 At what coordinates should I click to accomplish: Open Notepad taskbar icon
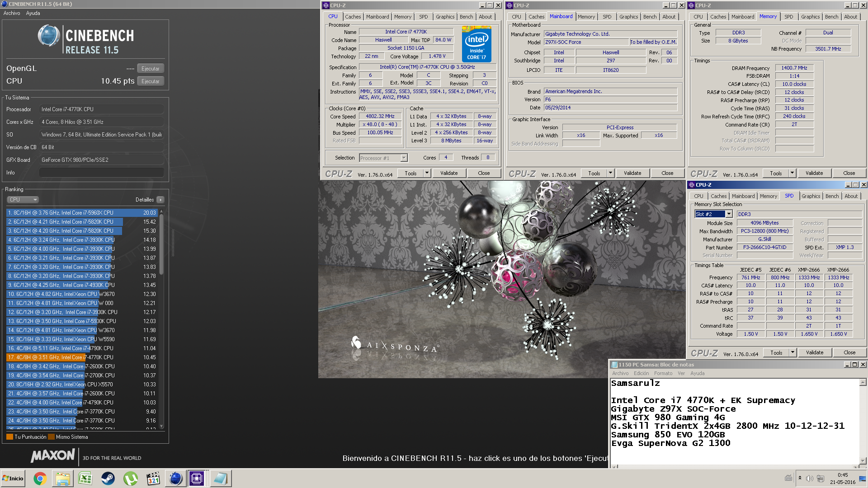click(220, 479)
